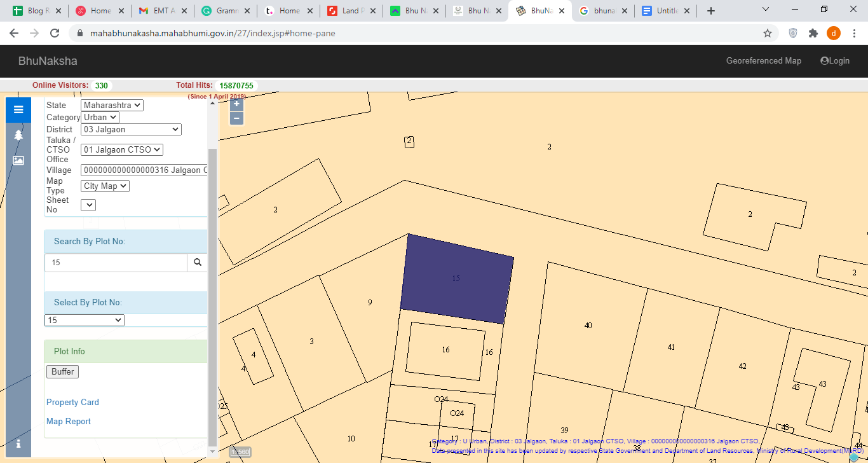This screenshot has width=868, height=463.
Task: Click the plot number search field
Action: click(116, 262)
